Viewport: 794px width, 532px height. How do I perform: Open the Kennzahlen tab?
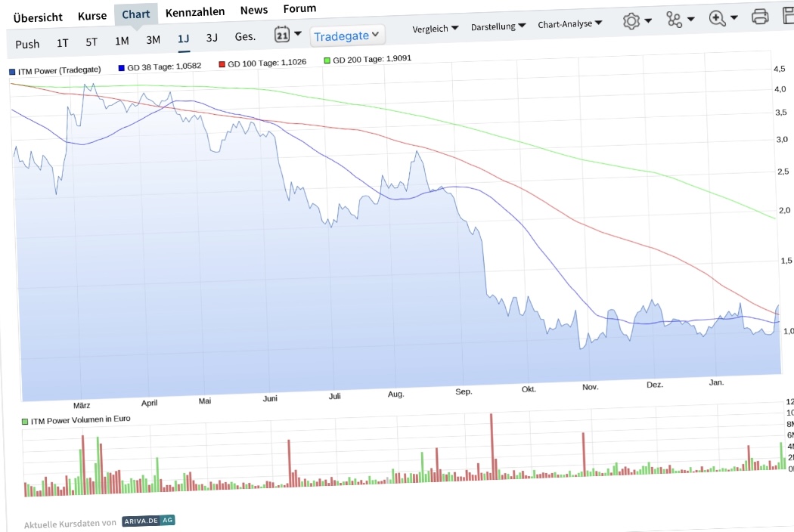pyautogui.click(x=195, y=12)
